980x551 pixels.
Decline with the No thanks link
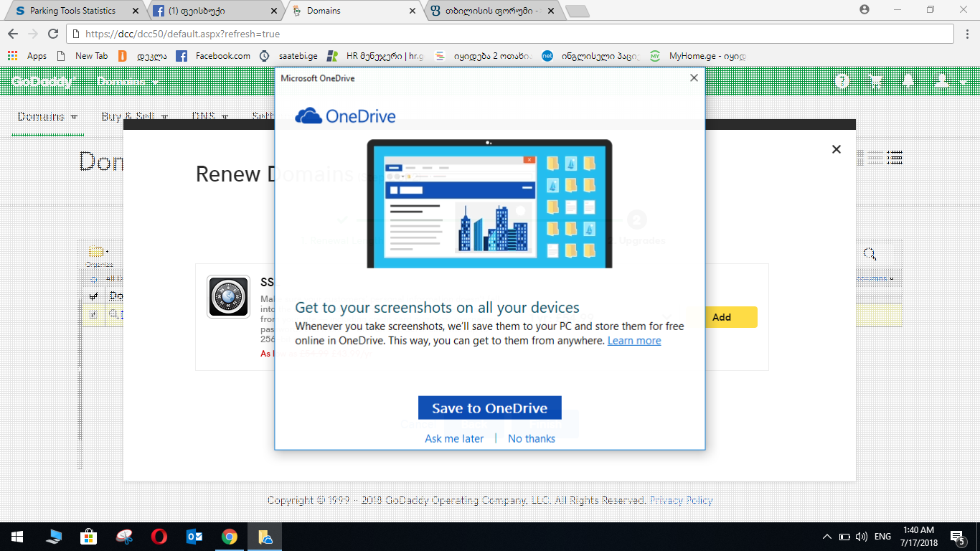click(532, 438)
